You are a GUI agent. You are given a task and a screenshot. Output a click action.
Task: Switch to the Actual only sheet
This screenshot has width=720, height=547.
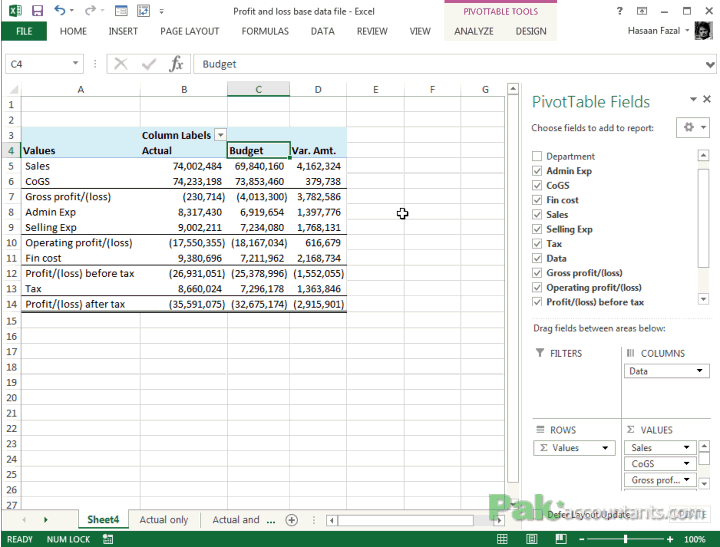164,519
